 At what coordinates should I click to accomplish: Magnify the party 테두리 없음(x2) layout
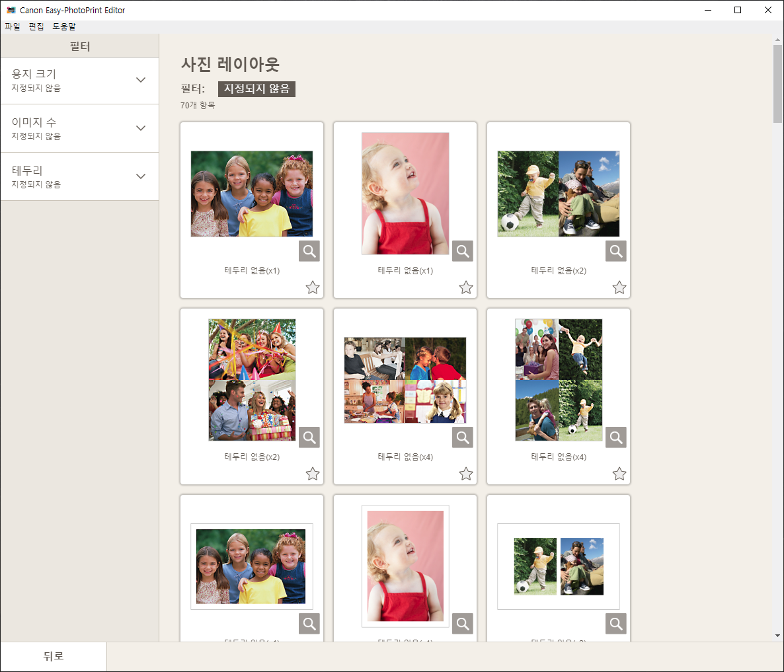click(x=309, y=437)
